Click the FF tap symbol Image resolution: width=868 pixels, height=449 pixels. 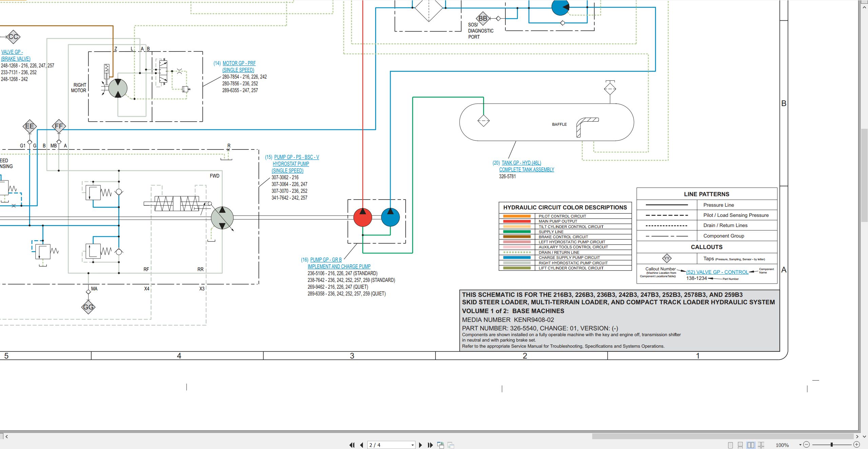coord(59,126)
